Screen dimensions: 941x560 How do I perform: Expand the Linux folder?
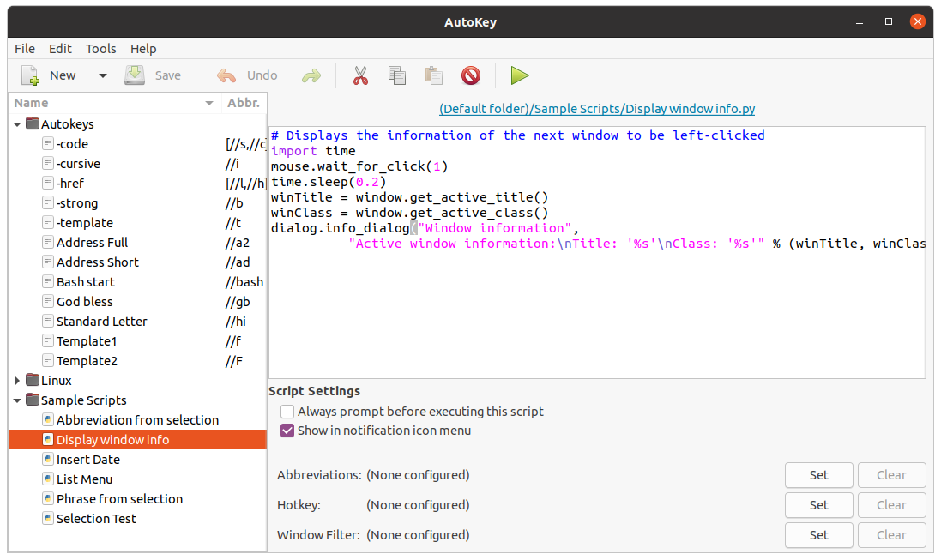17,380
